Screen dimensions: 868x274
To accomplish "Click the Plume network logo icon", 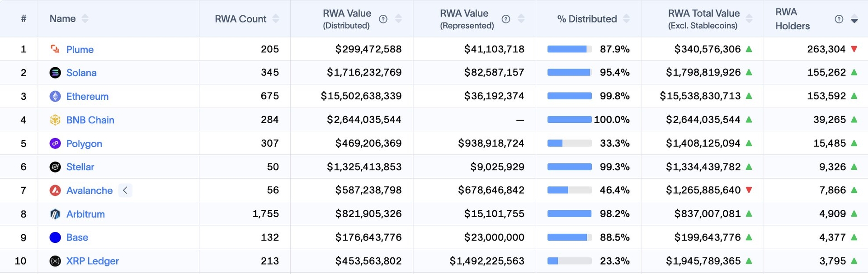I will [x=55, y=49].
